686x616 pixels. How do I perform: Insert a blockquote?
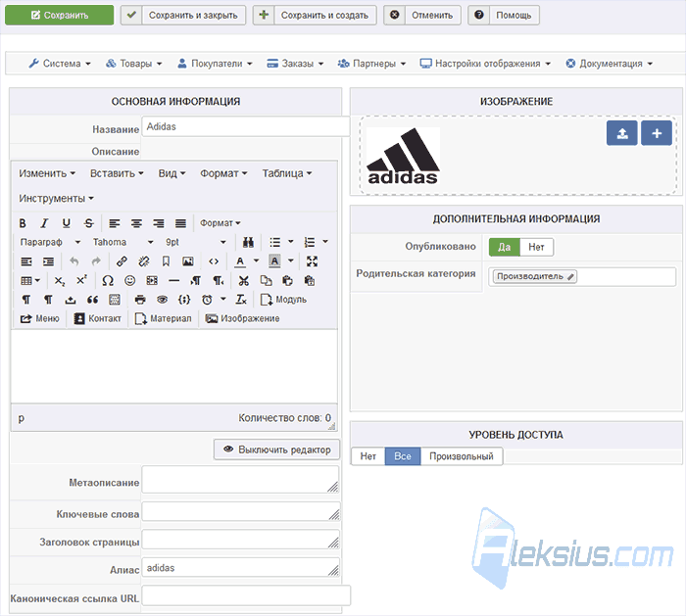point(92,300)
